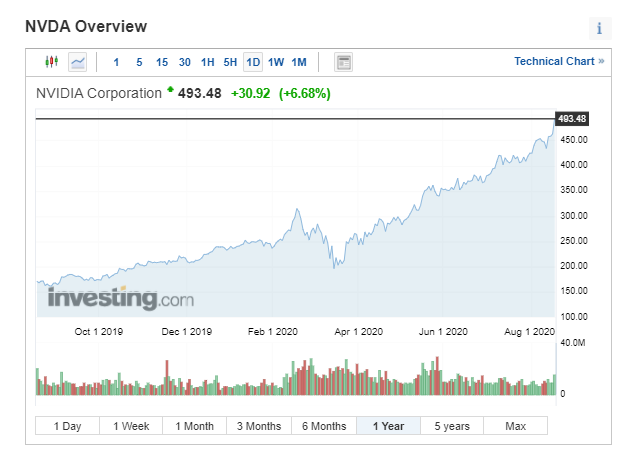Click the green market status dot
The height and width of the screenshot is (458, 625).
(170, 90)
